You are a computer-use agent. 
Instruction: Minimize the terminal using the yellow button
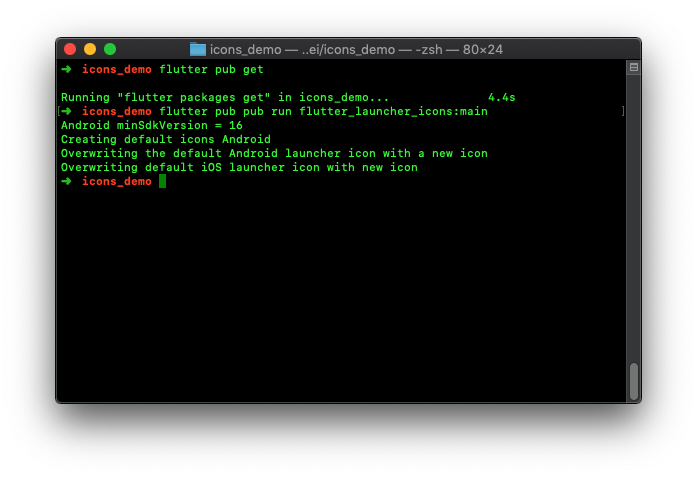(90, 49)
